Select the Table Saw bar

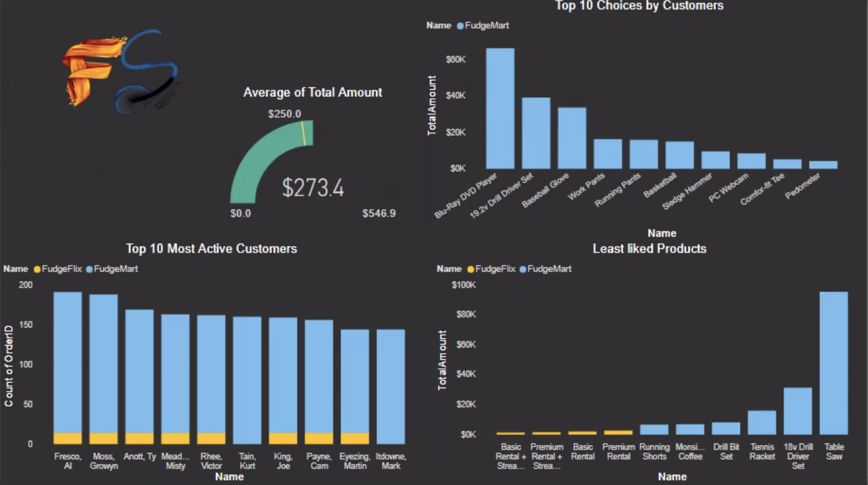click(834, 363)
